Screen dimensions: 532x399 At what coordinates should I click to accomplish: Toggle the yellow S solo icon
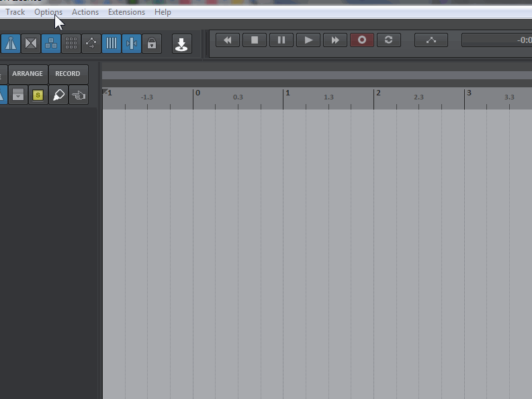click(x=38, y=95)
